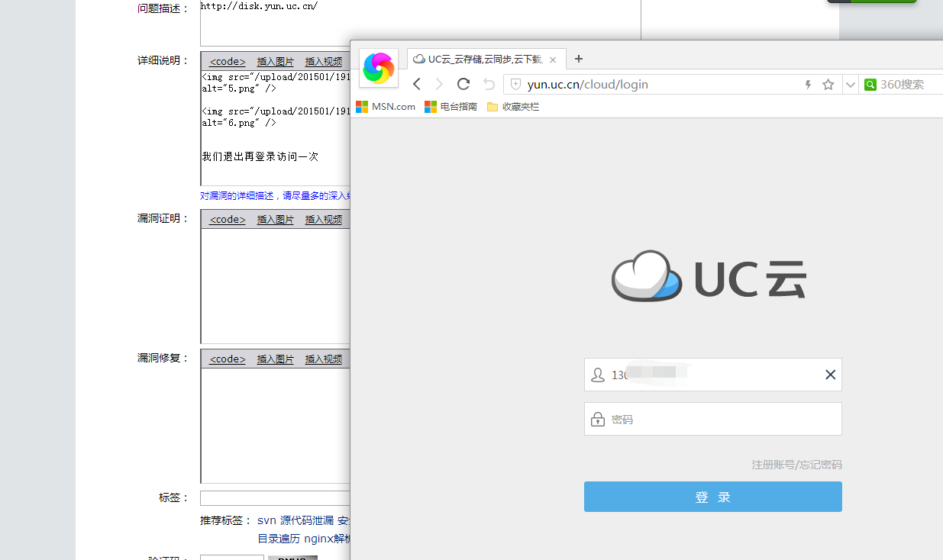Viewport: 943px width, 560px height.
Task: Click the undo close-tab arrow icon
Action: [489, 84]
